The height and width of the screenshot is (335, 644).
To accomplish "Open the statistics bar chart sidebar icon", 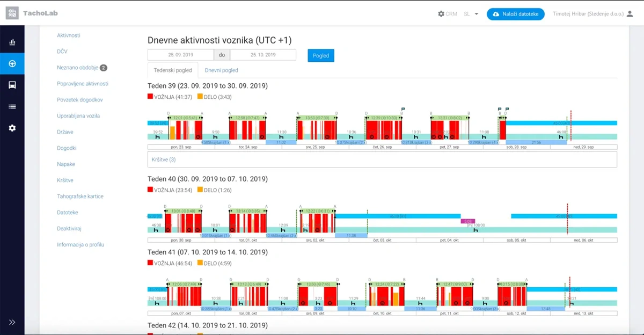I will tap(12, 42).
